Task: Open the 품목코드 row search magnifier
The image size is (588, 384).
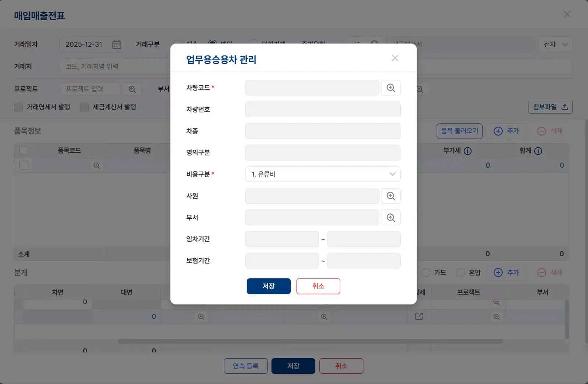Action: pos(96,165)
